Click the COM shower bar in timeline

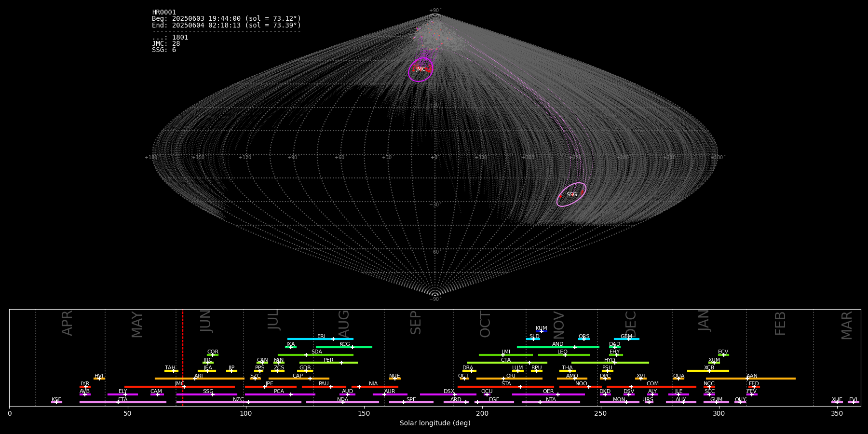651,387
